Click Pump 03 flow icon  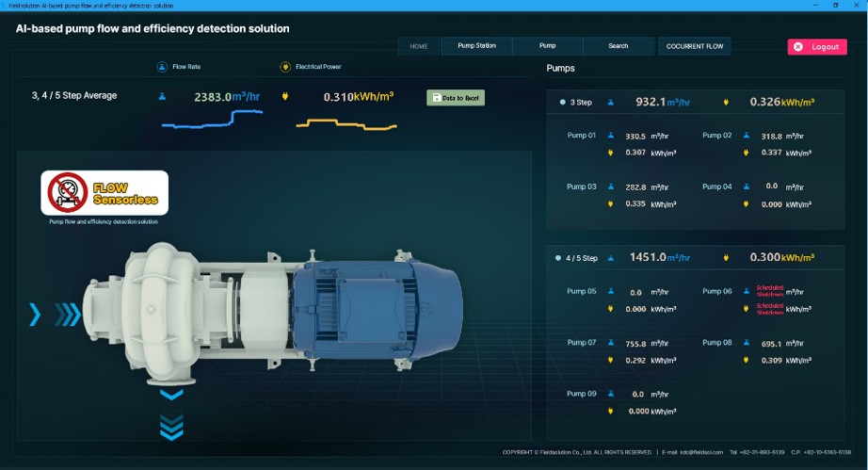(x=611, y=186)
